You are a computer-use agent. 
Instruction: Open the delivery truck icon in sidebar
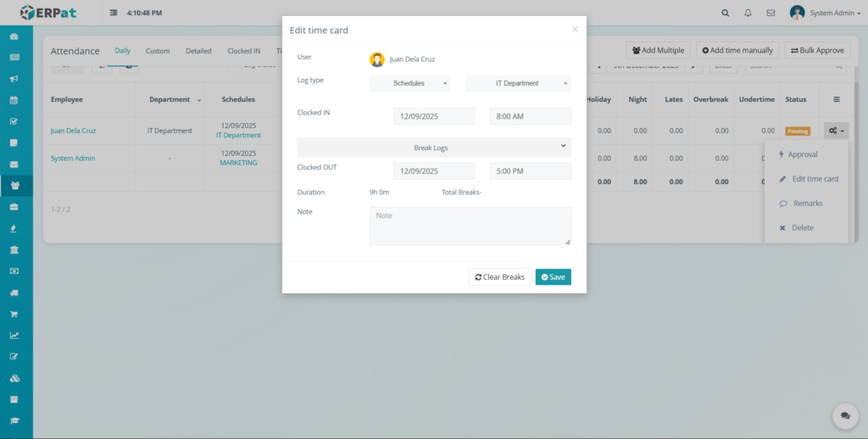[x=14, y=293]
